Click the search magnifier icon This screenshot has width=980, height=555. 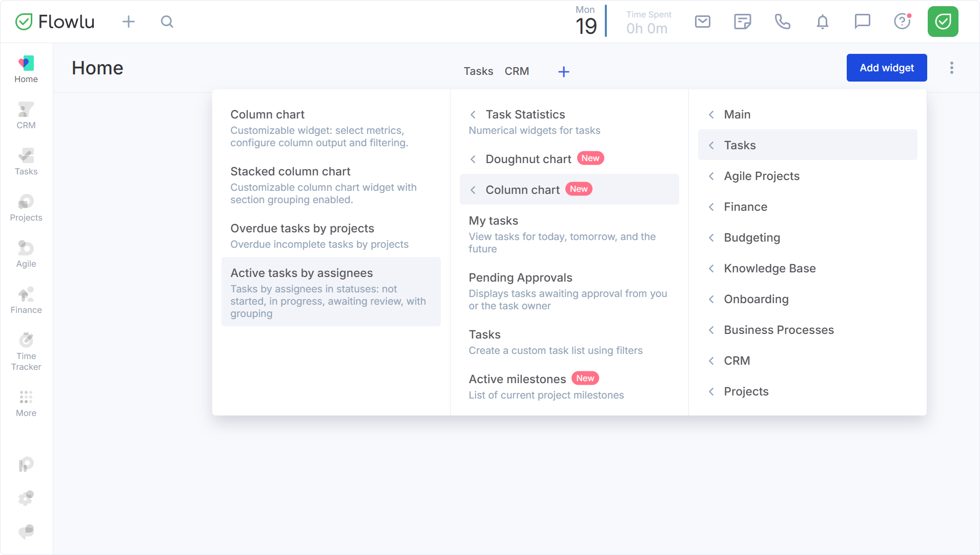pyautogui.click(x=167, y=22)
